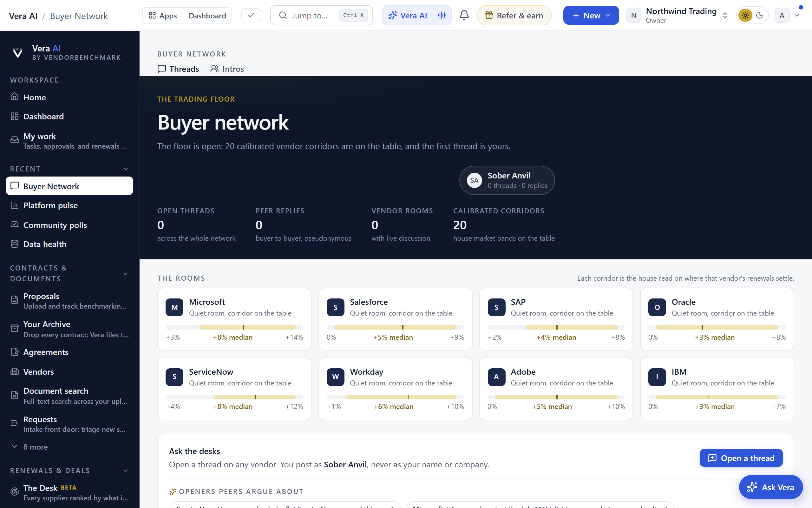Open the user account A menu
The height and width of the screenshot is (508, 812).
point(787,15)
